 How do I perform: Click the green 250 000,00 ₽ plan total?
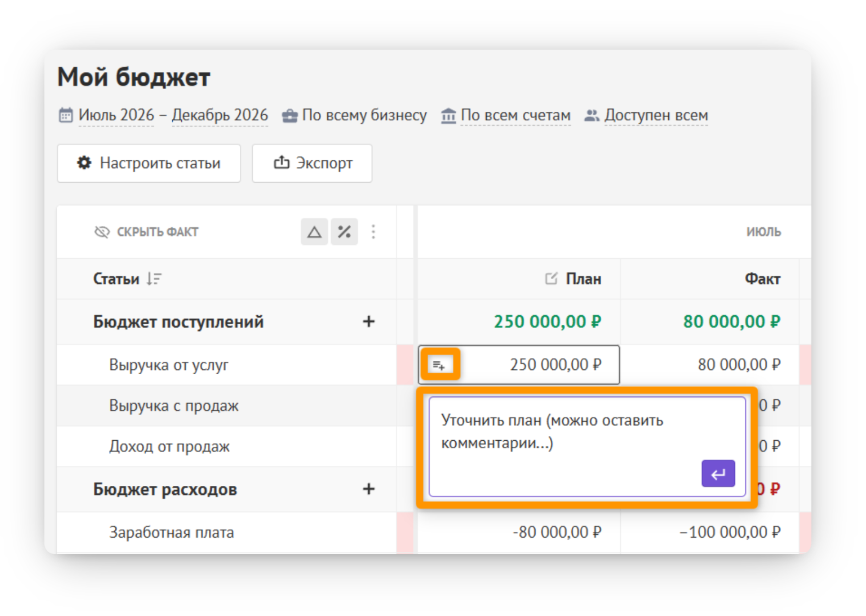pyautogui.click(x=548, y=322)
